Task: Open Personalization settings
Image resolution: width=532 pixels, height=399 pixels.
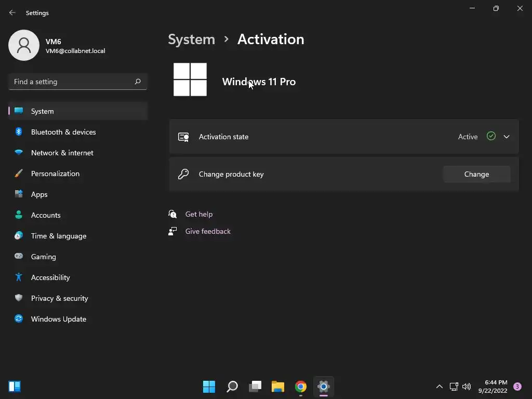Action: pyautogui.click(x=78, y=174)
